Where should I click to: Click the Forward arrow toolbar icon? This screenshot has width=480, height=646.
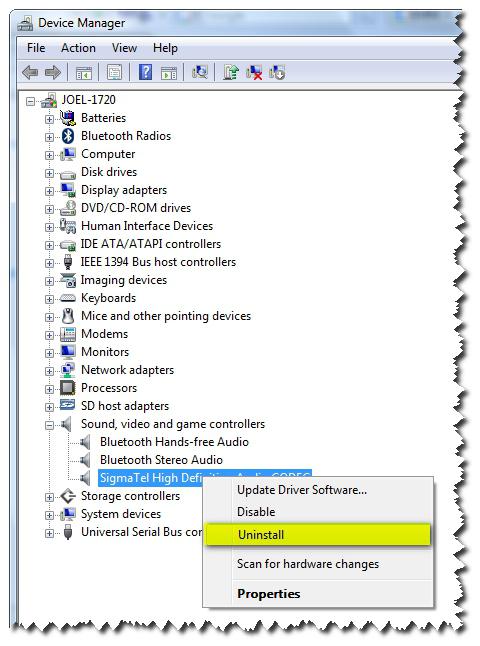53,73
